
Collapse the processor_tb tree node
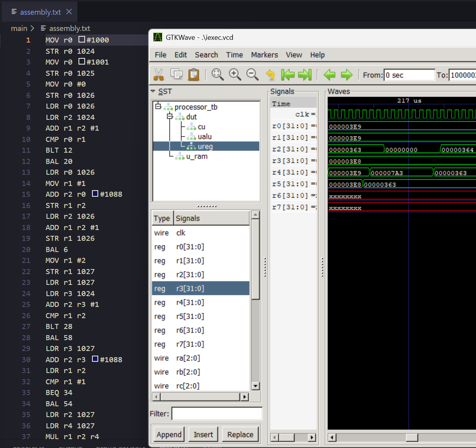pyautogui.click(x=158, y=106)
